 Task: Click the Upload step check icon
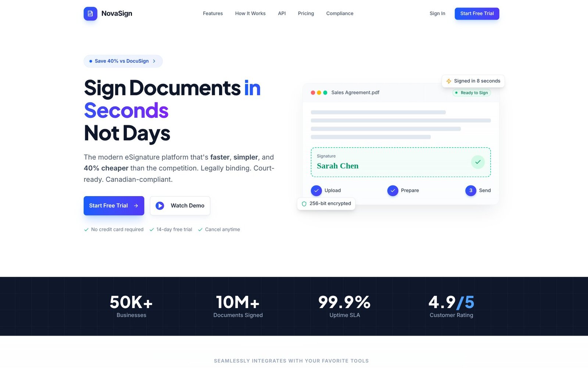[316, 191]
